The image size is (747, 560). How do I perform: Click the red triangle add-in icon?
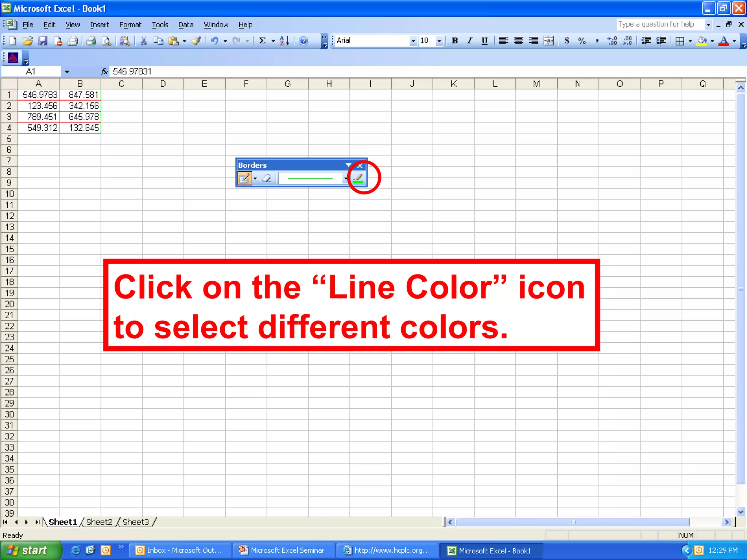tap(13, 58)
